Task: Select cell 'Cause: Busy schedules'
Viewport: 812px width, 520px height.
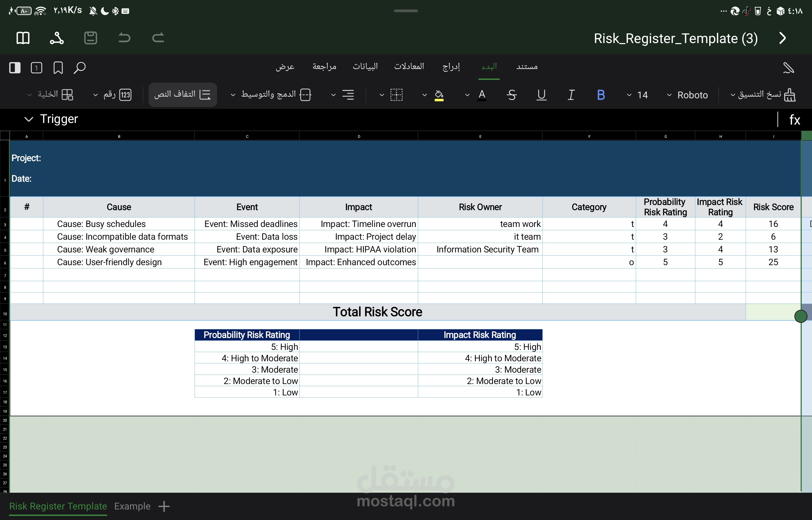Action: point(119,224)
